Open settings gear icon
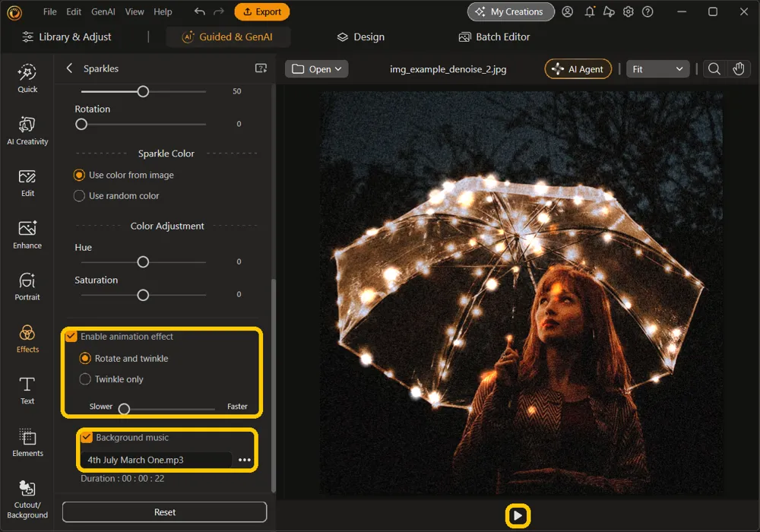Screen dimensions: 760x532 tap(629, 11)
